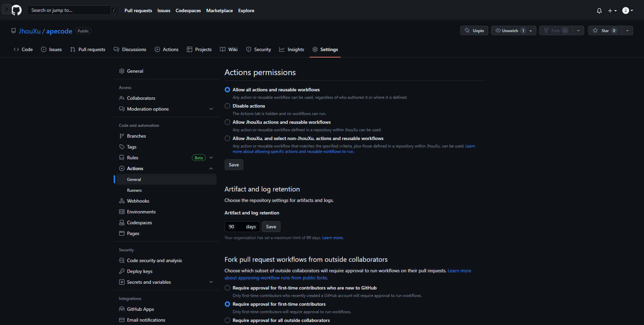Click the Email notifications mail icon
This screenshot has height=325, width=644.
(x=122, y=320)
